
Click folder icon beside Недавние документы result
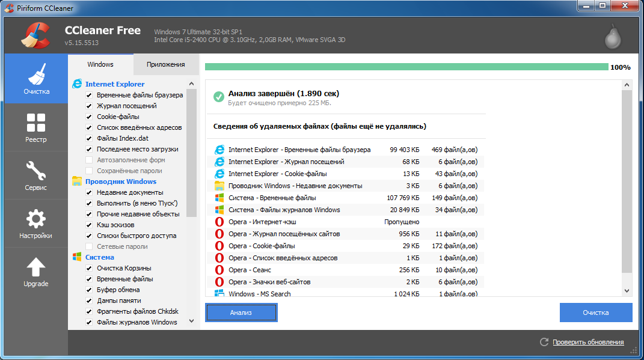click(x=219, y=186)
